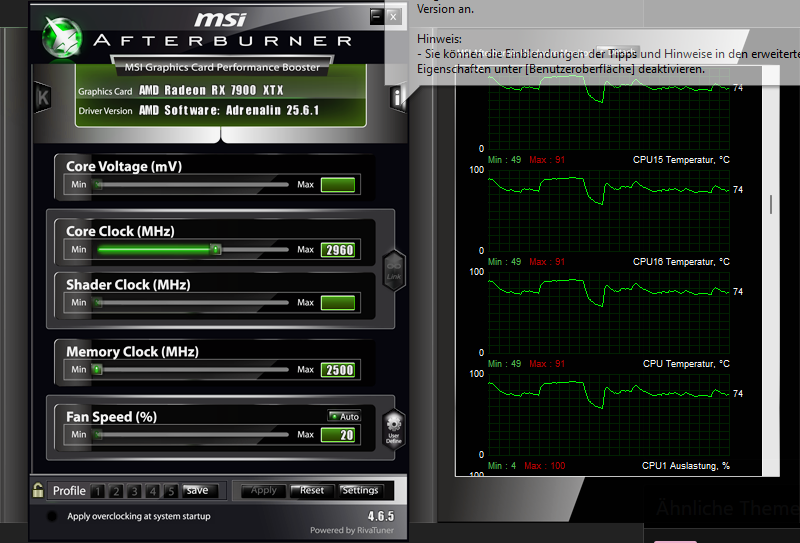This screenshot has height=543, width=800.
Task: Save the current profile
Action: pos(199,490)
